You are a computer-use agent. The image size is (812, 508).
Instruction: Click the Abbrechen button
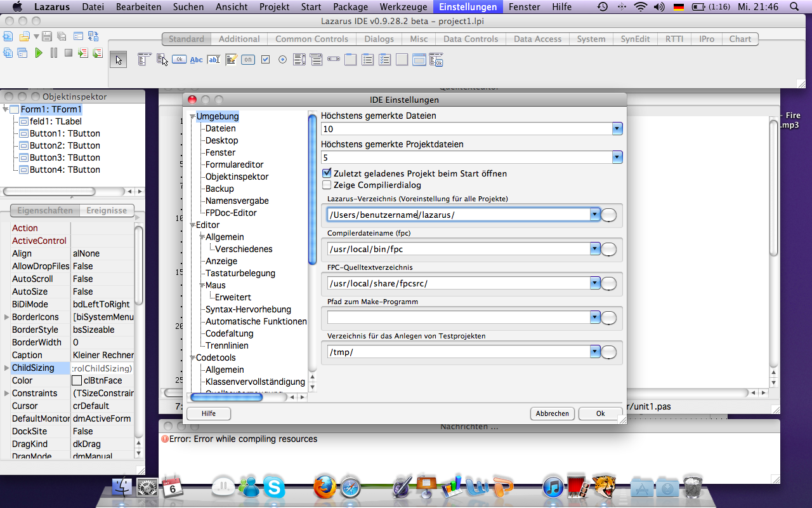[x=552, y=413]
